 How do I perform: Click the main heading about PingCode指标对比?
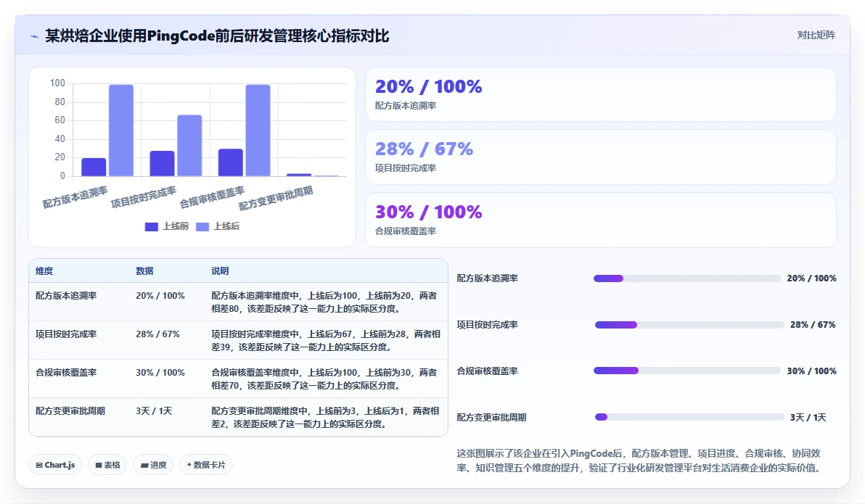point(218,36)
